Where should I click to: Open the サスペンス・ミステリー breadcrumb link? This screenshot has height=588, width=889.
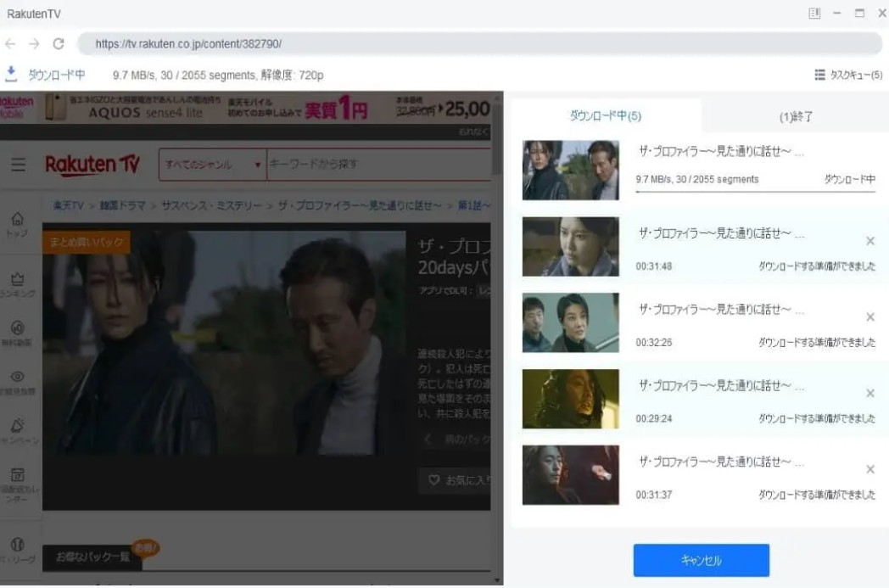click(211, 205)
